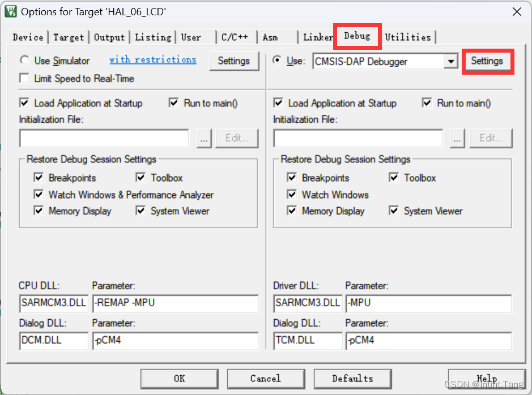This screenshot has height=395, width=532.
Task: Browse for the debugger Initialization File
Action: pyautogui.click(x=457, y=138)
